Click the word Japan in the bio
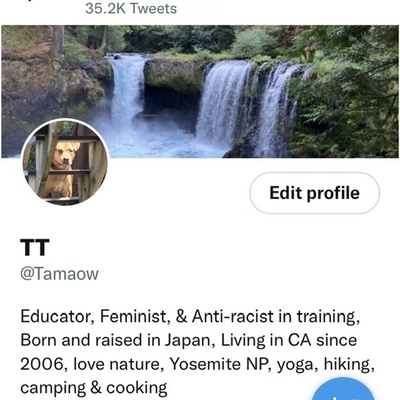400x400 pixels. point(187,340)
